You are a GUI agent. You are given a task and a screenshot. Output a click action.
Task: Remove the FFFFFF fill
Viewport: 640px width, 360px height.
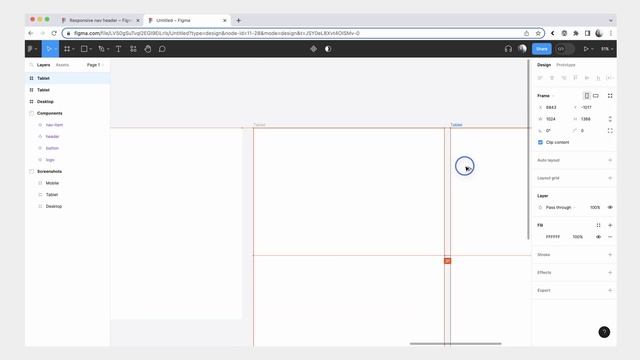pos(610,237)
